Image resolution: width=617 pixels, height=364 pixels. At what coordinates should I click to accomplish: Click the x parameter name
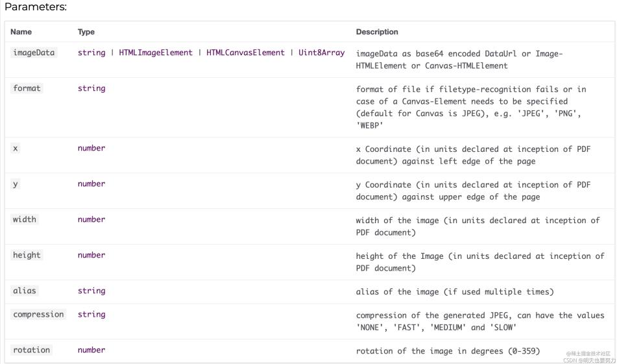16,148
